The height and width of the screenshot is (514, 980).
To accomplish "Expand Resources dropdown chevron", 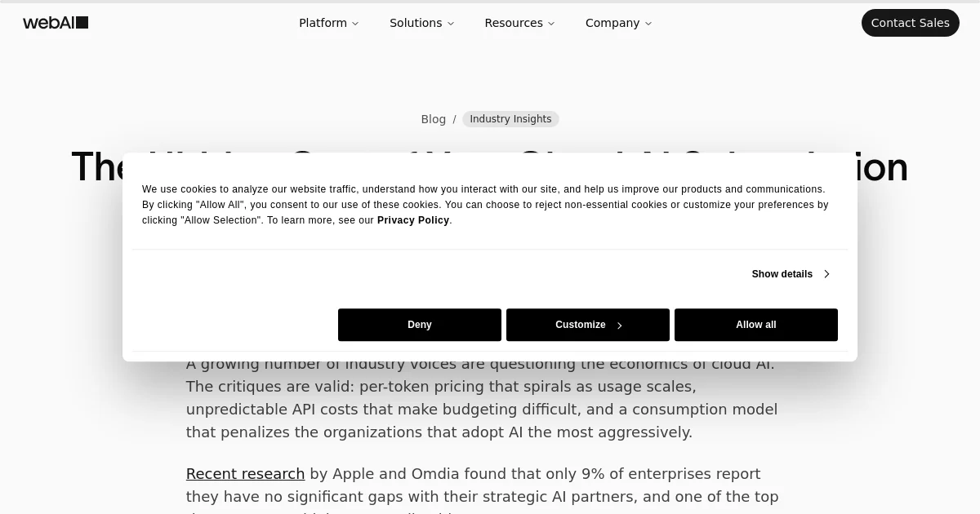I will coord(550,24).
